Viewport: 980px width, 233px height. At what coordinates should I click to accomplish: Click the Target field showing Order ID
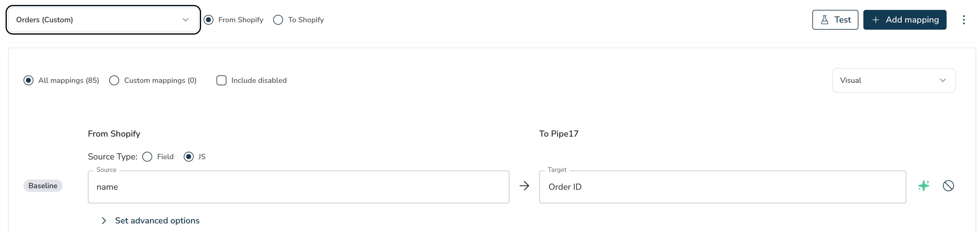coord(722,187)
